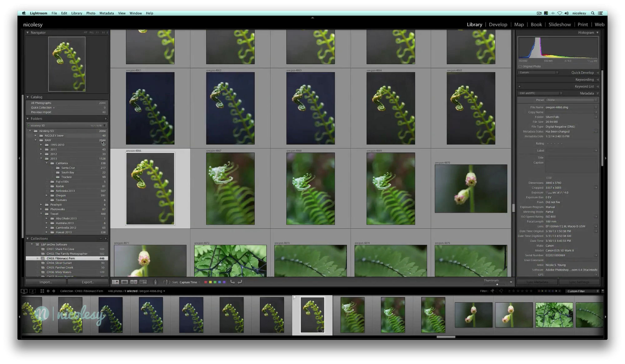Open the Metadata menu
625x364 pixels.
pyautogui.click(x=106, y=13)
